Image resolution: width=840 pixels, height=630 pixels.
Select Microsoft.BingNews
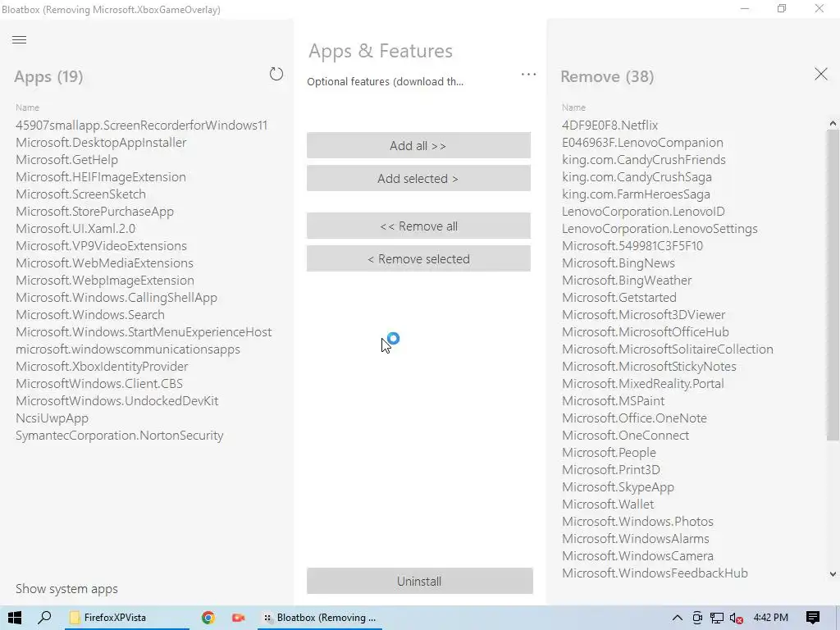pos(619,263)
